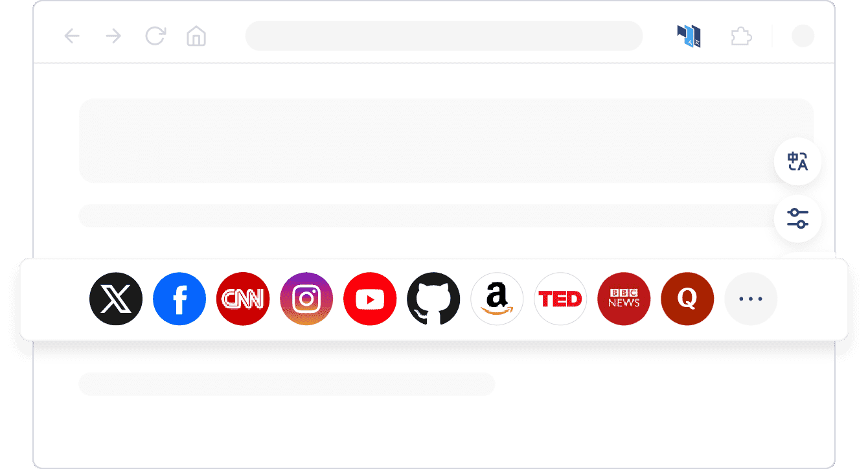
Task: Click the translate extension icon in toolbar
Action: coord(689,36)
